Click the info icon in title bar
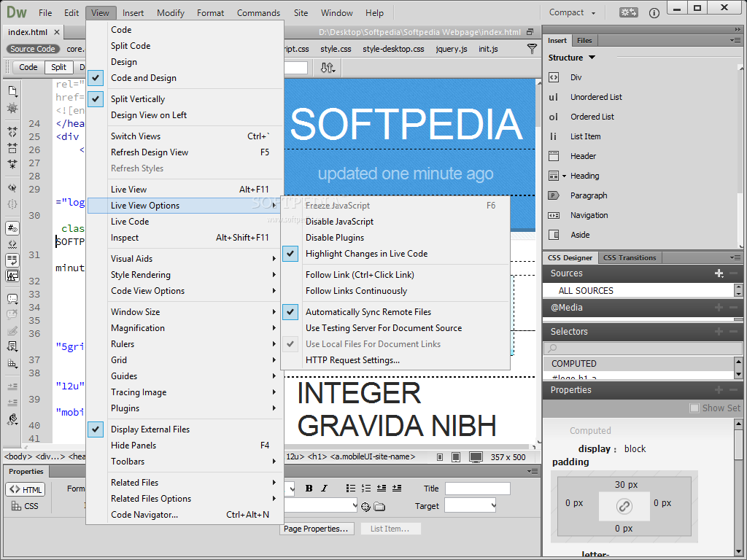This screenshot has height=560, width=747. 654,13
